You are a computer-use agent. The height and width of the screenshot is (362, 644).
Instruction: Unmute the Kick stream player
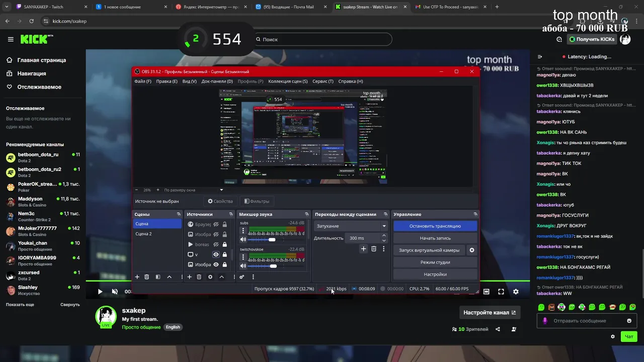click(x=115, y=291)
